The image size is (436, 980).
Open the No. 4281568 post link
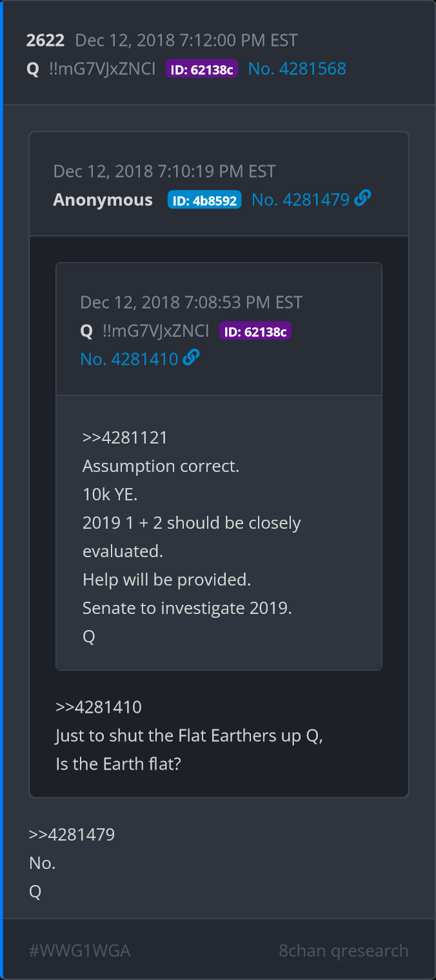coord(297,69)
